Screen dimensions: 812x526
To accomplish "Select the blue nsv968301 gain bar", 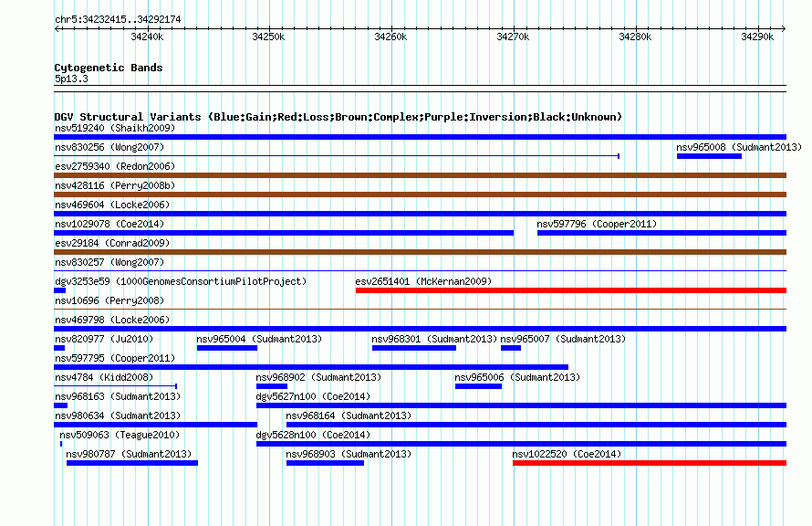I will click(414, 348).
